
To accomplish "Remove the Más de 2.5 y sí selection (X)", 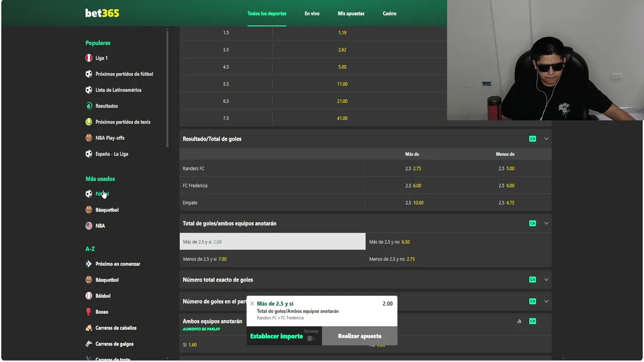I will tap(252, 304).
